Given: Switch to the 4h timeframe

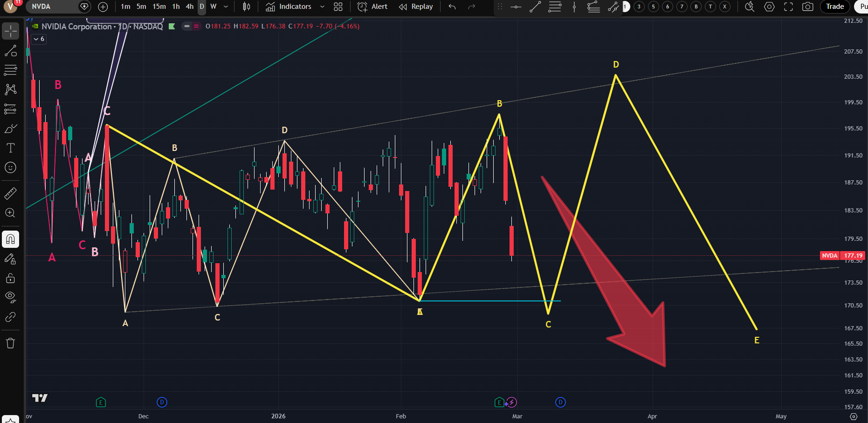Looking at the screenshot, I should coord(189,7).
